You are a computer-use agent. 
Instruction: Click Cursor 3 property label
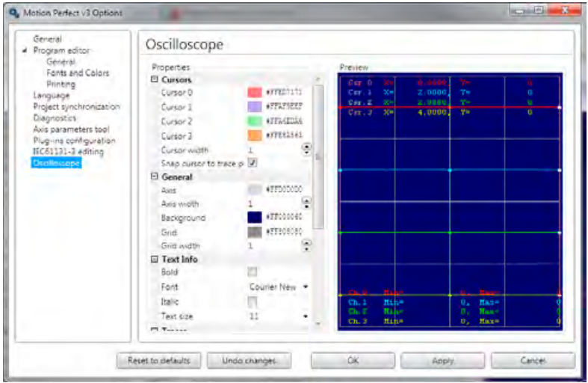click(176, 135)
